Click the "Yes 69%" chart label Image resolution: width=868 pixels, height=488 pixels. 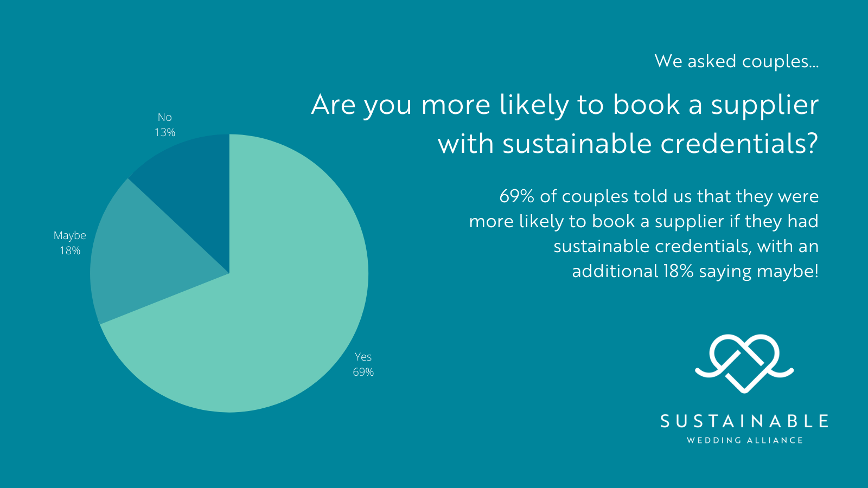363,364
